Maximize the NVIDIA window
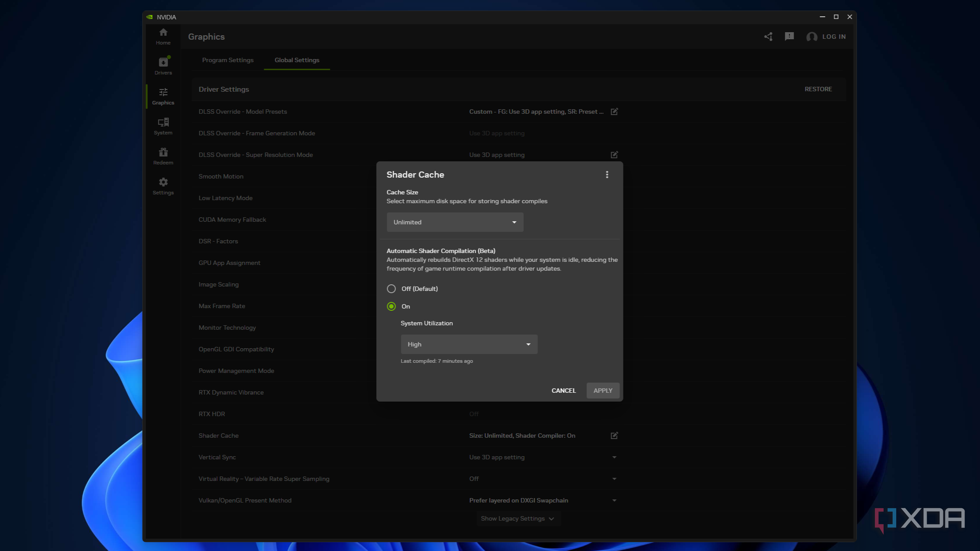The image size is (980, 551). click(836, 17)
